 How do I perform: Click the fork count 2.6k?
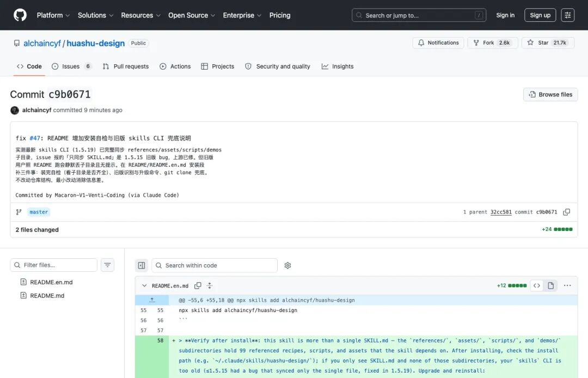pyautogui.click(x=504, y=42)
